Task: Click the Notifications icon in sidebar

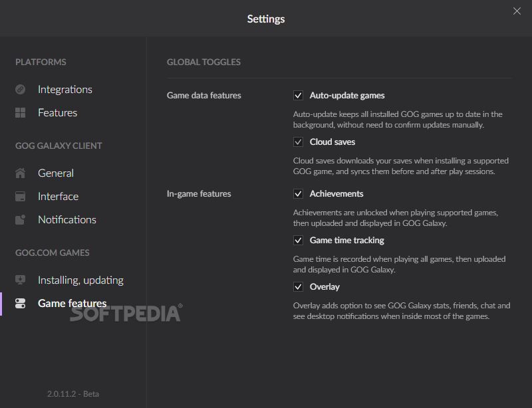Action: tap(21, 219)
